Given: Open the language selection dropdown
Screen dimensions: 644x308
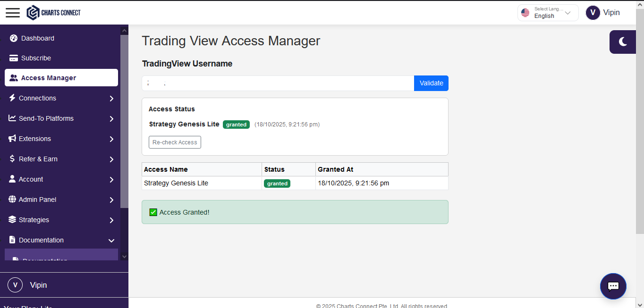Looking at the screenshot, I should (x=548, y=13).
